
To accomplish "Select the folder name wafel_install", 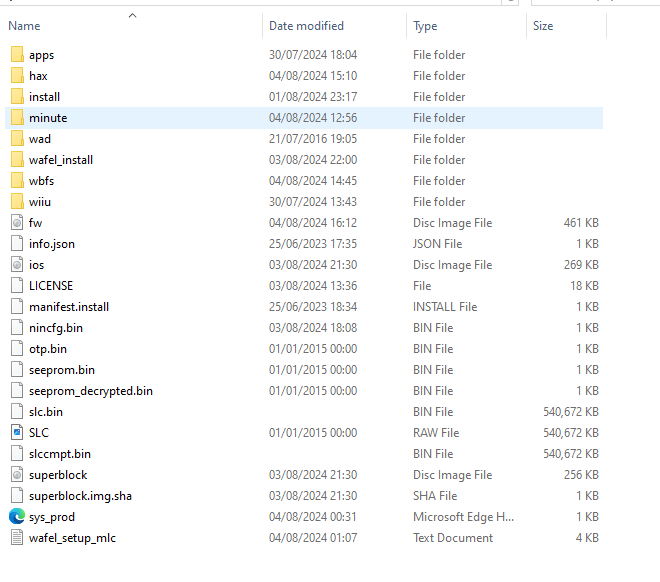I will (x=61, y=160).
